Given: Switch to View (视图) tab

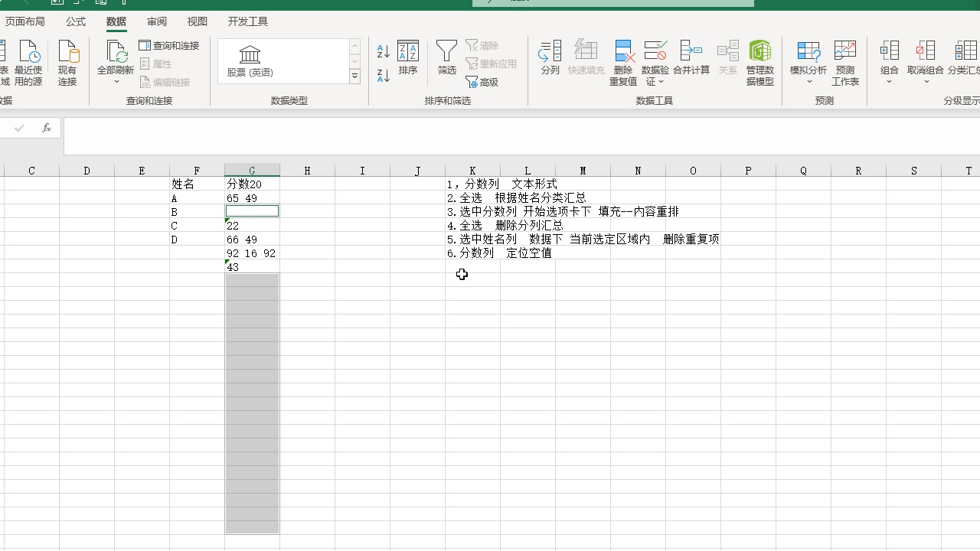Looking at the screenshot, I should (198, 21).
